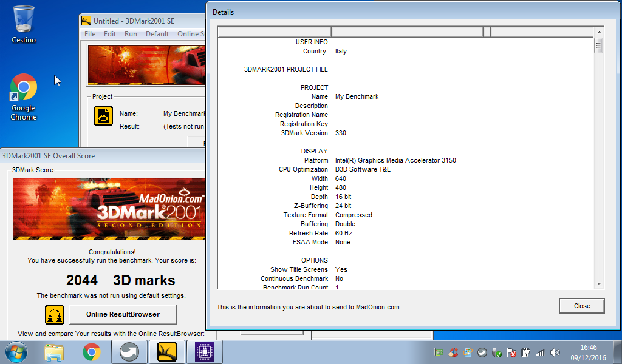Click the 3DMark Version value '330'
Viewport: 622px width, 364px height.
point(340,133)
